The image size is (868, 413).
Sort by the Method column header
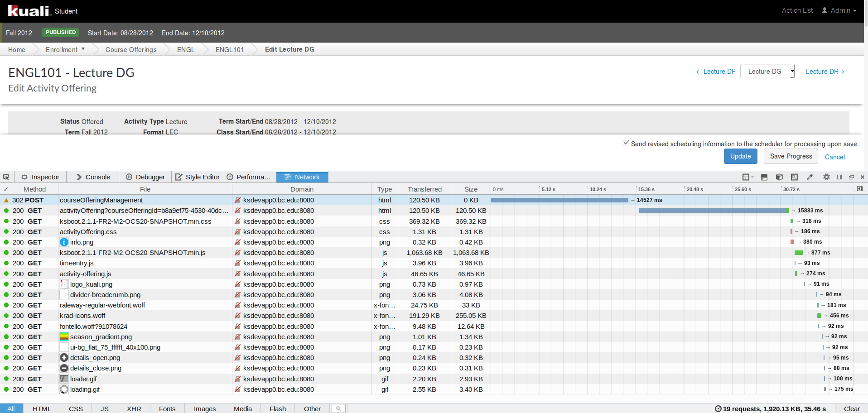pyautogui.click(x=34, y=189)
